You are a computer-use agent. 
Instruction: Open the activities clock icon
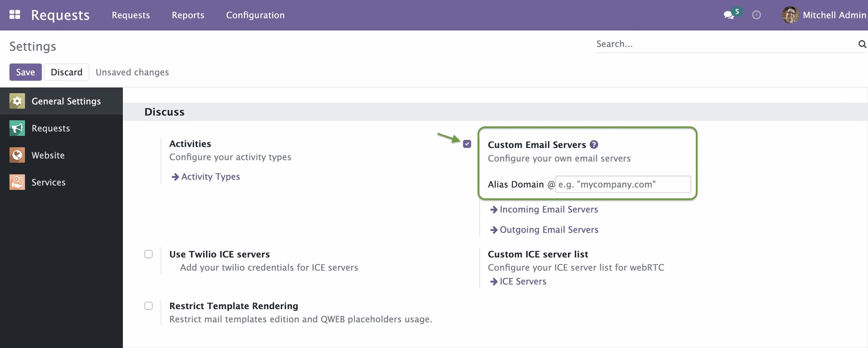pos(756,15)
